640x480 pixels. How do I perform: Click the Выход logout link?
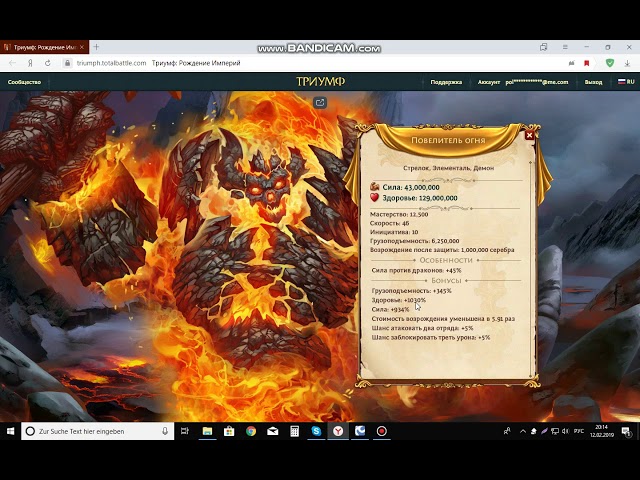593,82
